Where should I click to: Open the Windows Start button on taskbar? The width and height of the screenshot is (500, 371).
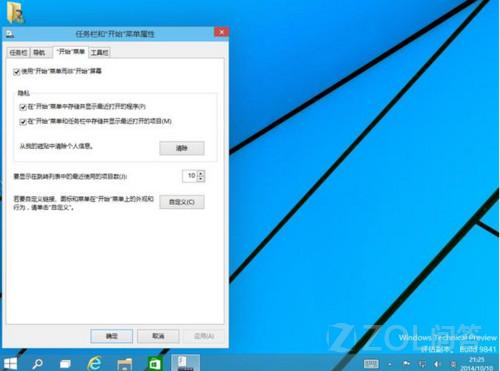[x=10, y=364]
